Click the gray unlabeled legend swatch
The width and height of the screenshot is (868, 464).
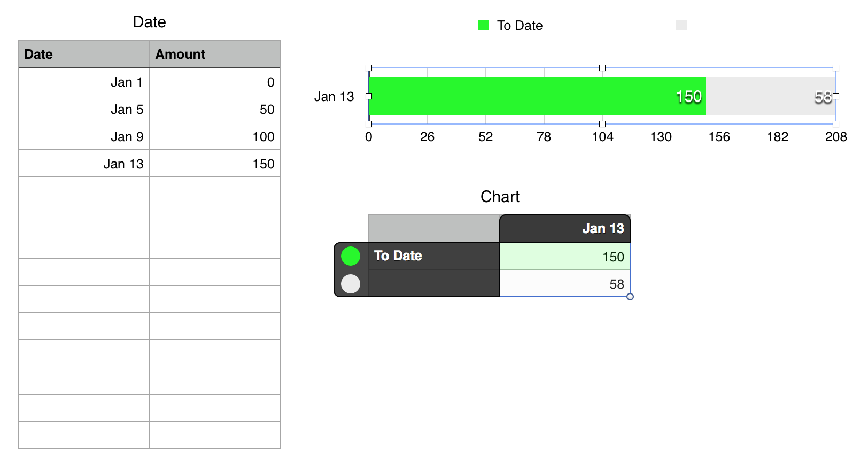point(681,25)
